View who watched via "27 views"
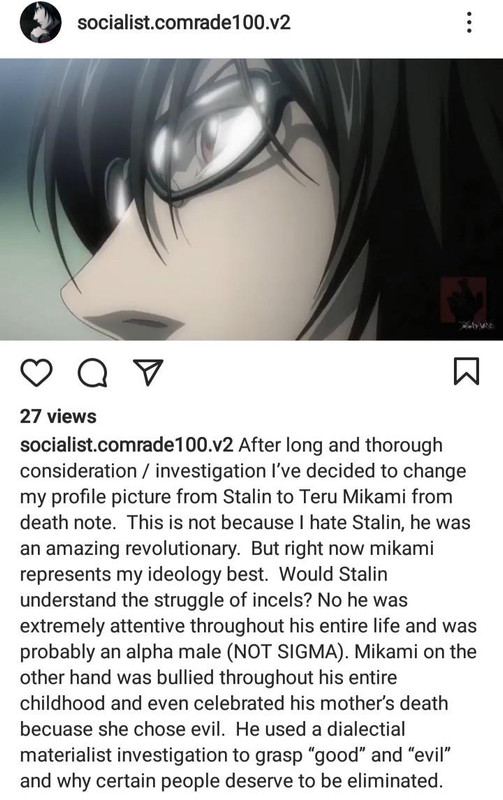Screen dimensions: 503x800 58,416
